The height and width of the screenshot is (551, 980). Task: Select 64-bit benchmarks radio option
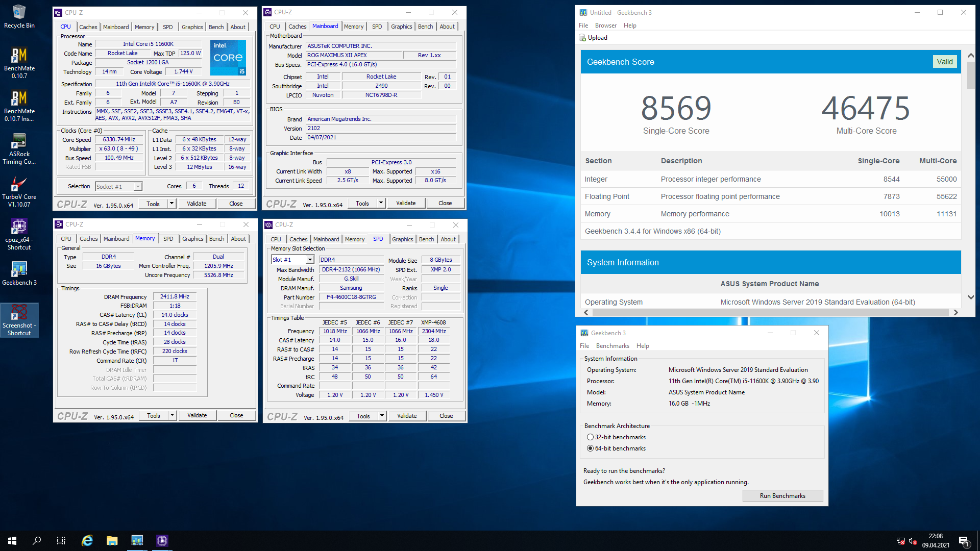(x=591, y=448)
